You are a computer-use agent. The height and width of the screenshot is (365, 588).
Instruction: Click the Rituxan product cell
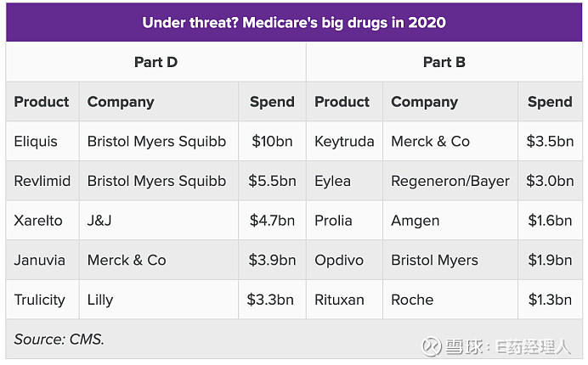(x=341, y=300)
